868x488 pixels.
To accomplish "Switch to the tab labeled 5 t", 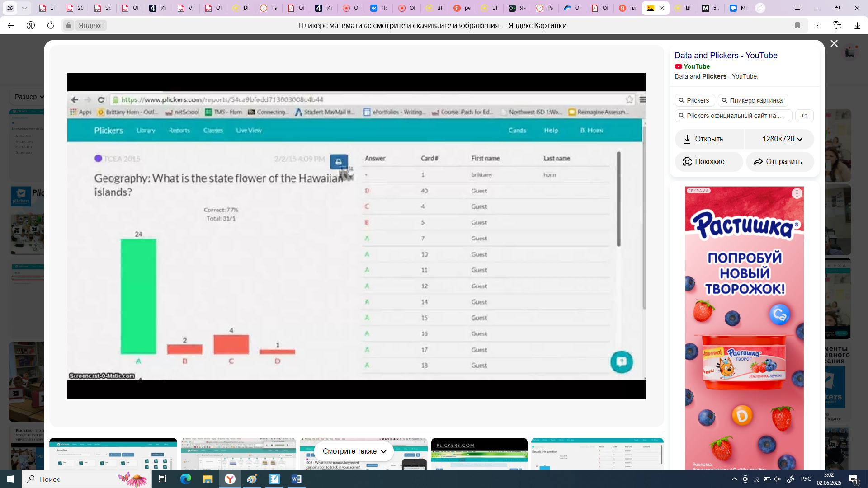I will [710, 8].
